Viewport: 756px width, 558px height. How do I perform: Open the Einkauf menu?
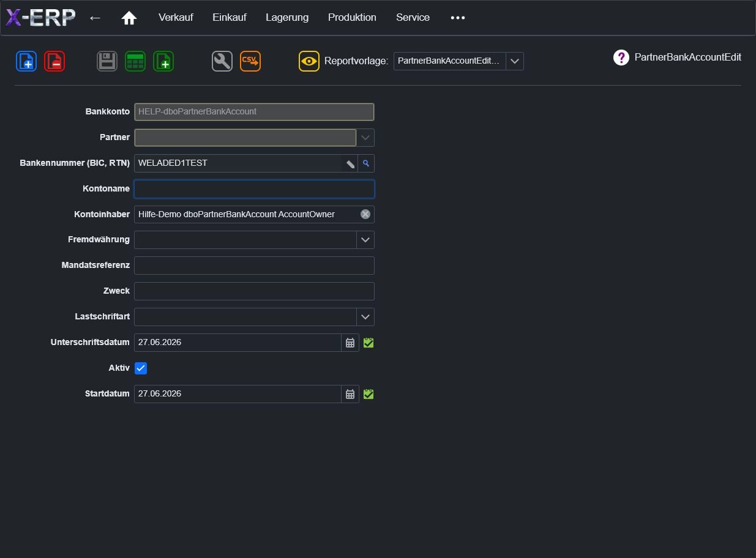(230, 18)
